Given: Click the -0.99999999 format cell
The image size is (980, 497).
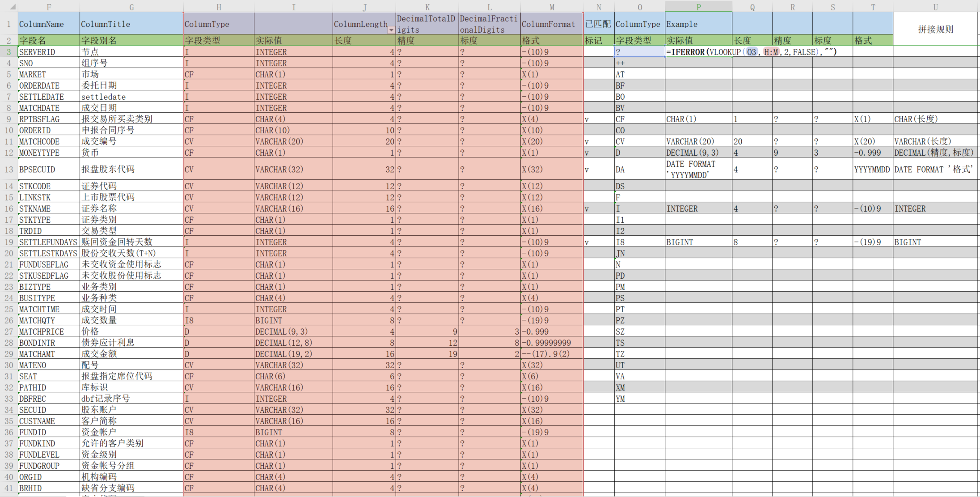Looking at the screenshot, I should point(552,343).
